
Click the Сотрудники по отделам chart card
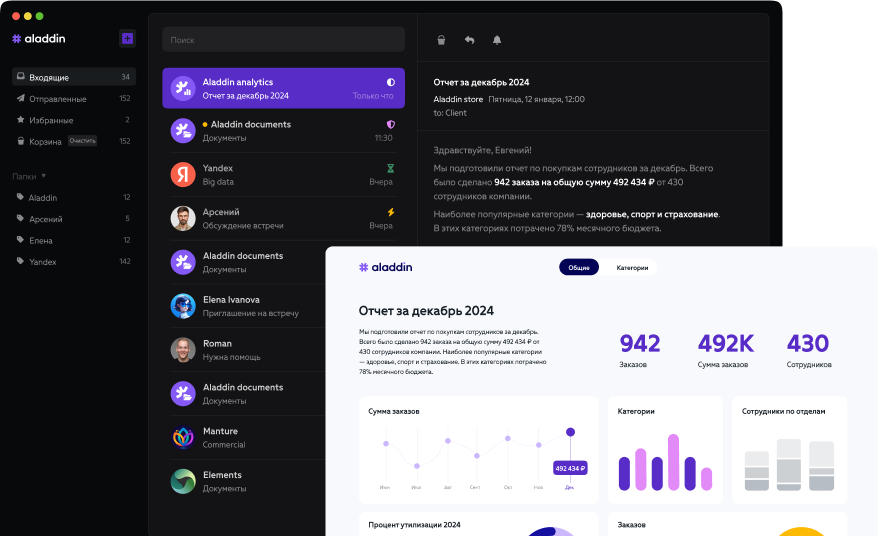click(790, 450)
